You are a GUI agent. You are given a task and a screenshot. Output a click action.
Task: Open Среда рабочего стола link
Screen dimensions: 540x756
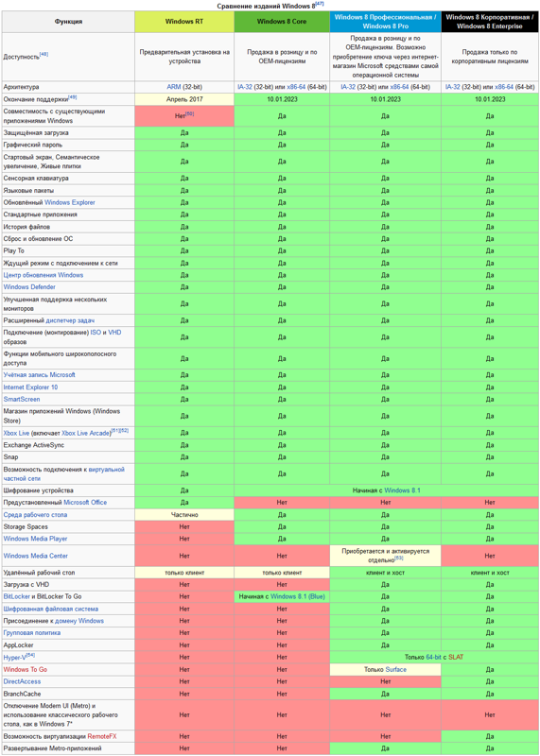click(35, 515)
